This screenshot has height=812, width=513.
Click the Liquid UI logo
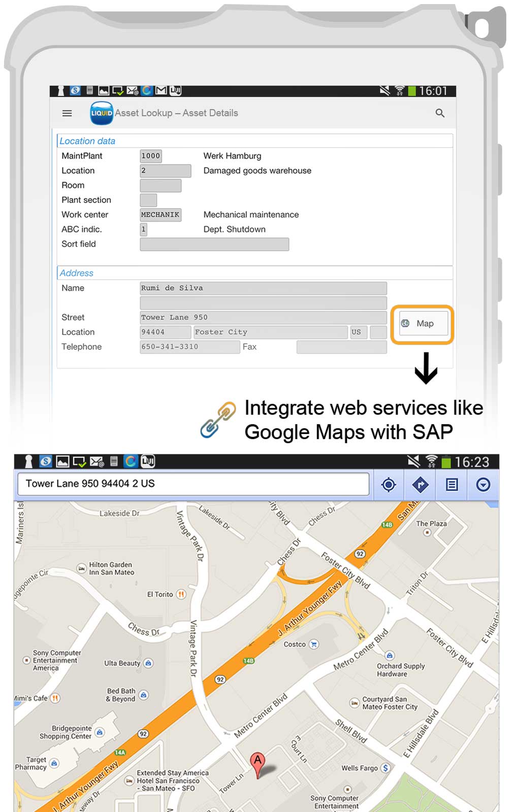click(x=101, y=113)
